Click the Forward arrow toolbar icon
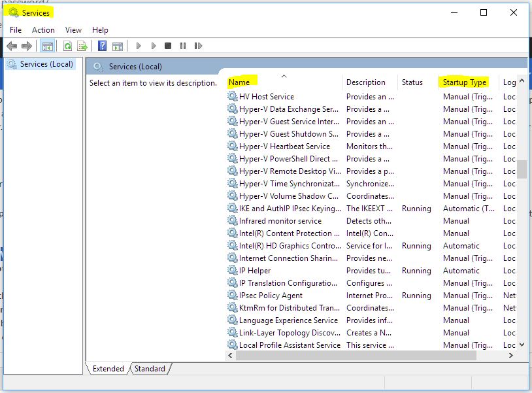The width and height of the screenshot is (532, 393). point(26,46)
